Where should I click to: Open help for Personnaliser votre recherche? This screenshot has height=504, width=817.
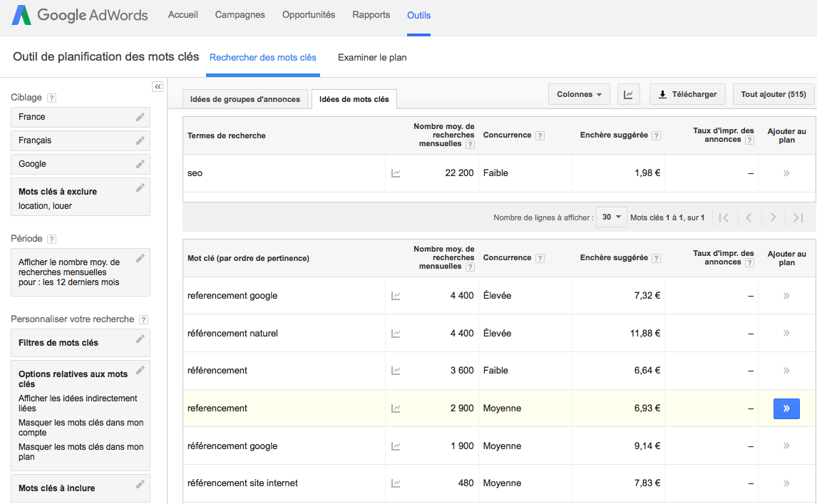(144, 319)
